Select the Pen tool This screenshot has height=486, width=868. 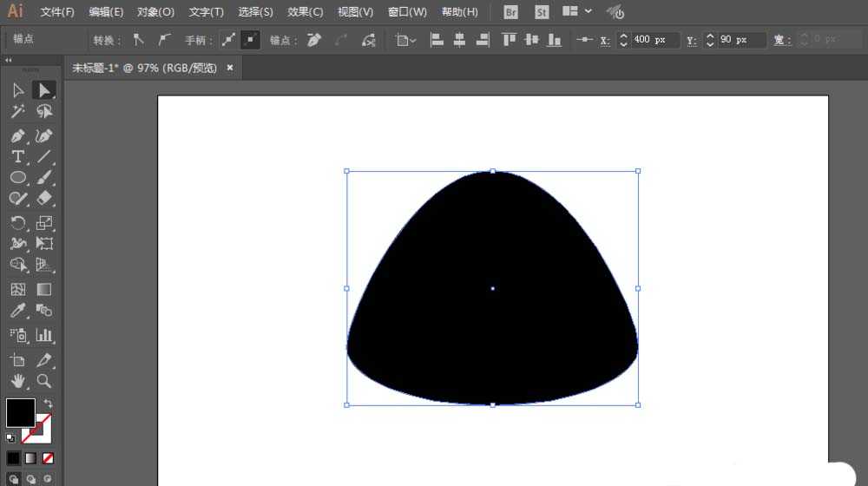(17, 135)
